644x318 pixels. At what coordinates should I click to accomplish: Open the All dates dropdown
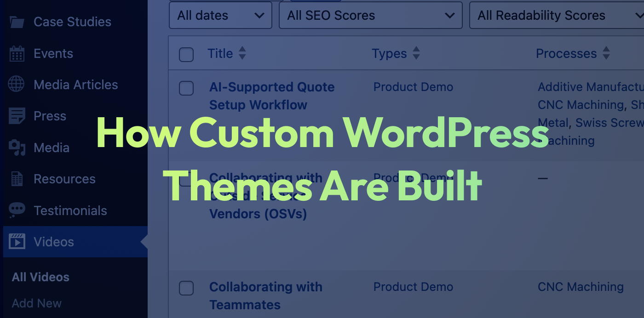220,16
